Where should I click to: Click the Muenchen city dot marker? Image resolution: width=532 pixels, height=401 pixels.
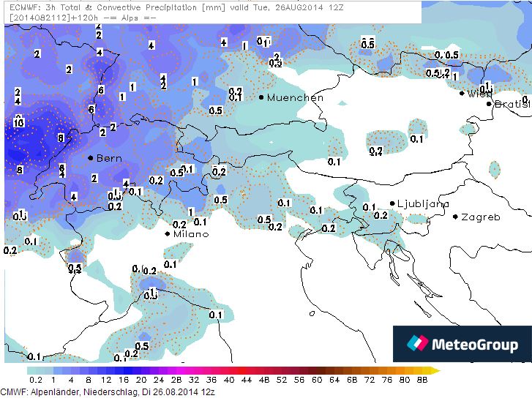(x=261, y=97)
